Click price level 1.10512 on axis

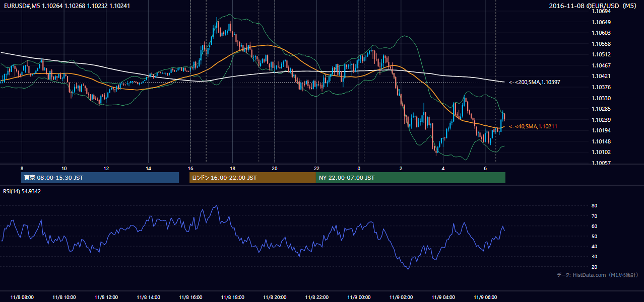(x=601, y=54)
